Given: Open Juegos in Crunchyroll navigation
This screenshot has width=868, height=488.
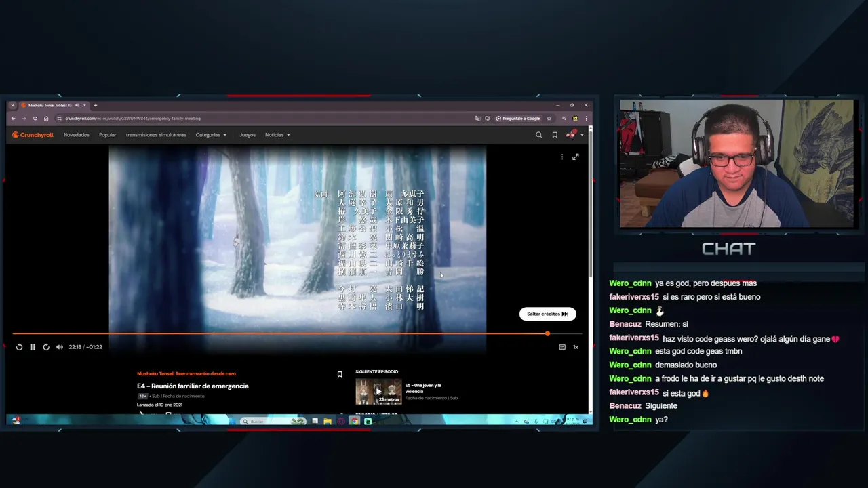Looking at the screenshot, I should 248,135.
